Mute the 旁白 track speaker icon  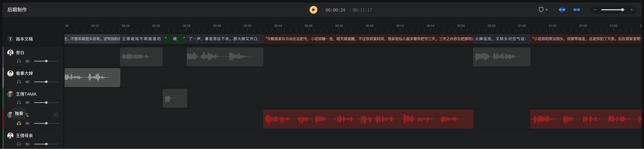[x=28, y=61]
